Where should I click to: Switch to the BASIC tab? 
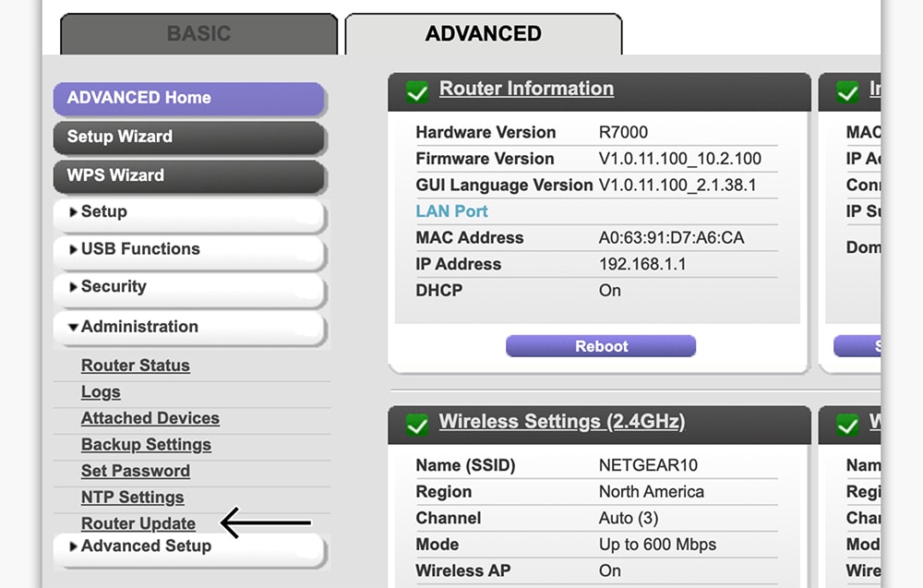click(199, 33)
